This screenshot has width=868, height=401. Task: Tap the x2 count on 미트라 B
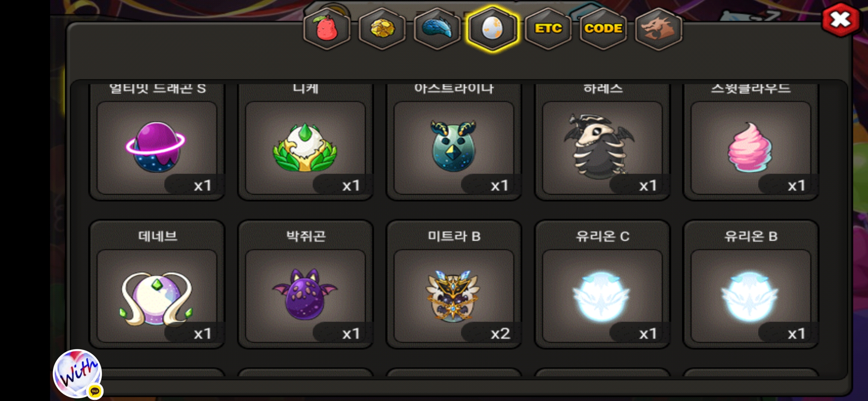pyautogui.click(x=500, y=333)
